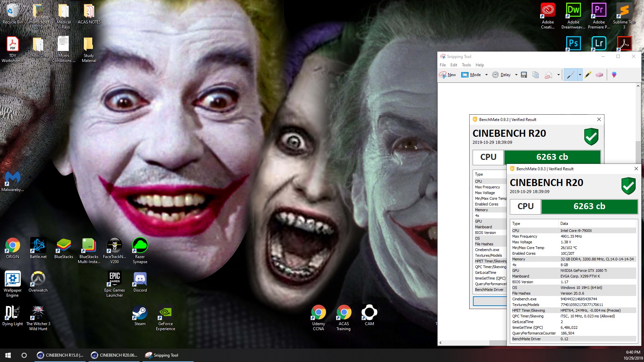
Task: Click the Intel Core i9-7900X CPU value
Action: [576, 231]
